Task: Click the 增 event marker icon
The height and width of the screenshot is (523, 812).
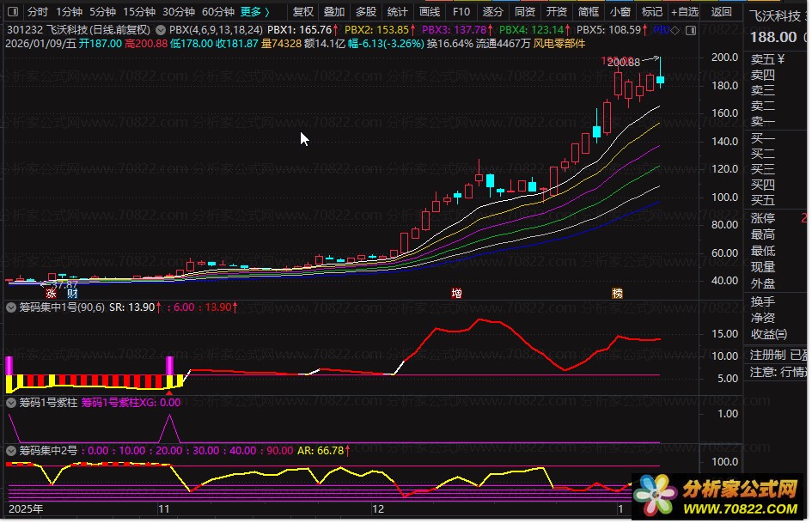Action: point(456,293)
